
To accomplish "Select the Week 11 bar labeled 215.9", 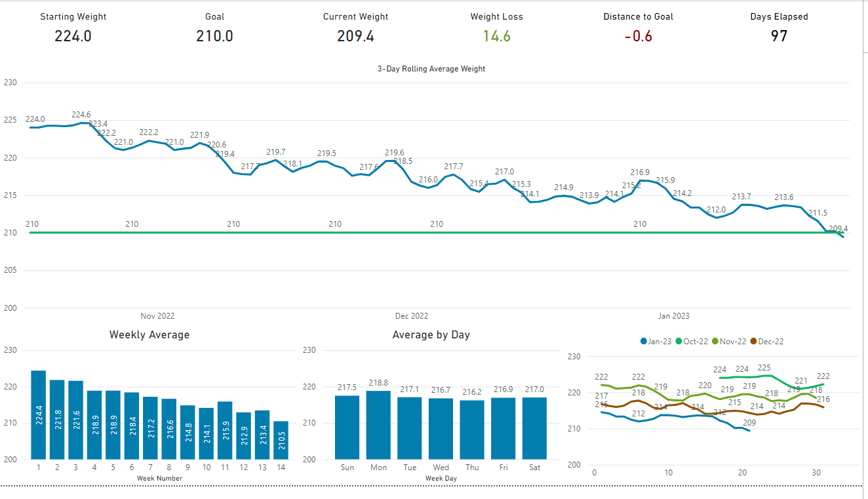I will pyautogui.click(x=225, y=430).
